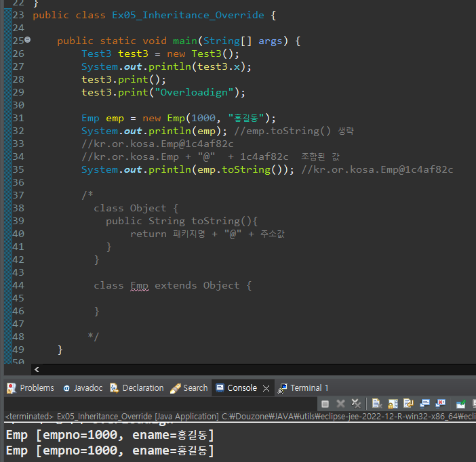Click the comment //emp.toString() 생략
The image size is (476, 462).
(294, 131)
